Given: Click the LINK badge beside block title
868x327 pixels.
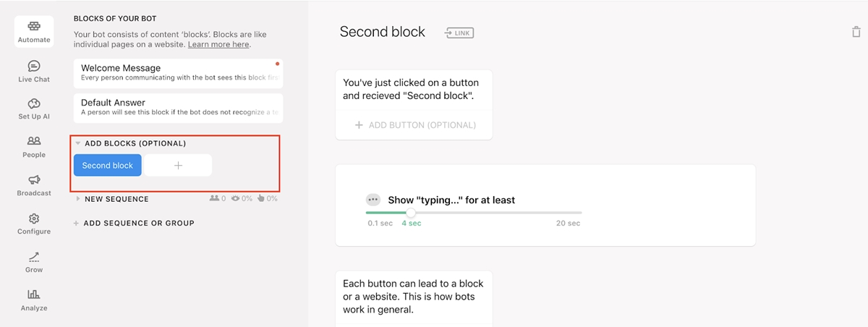Looking at the screenshot, I should [x=459, y=33].
